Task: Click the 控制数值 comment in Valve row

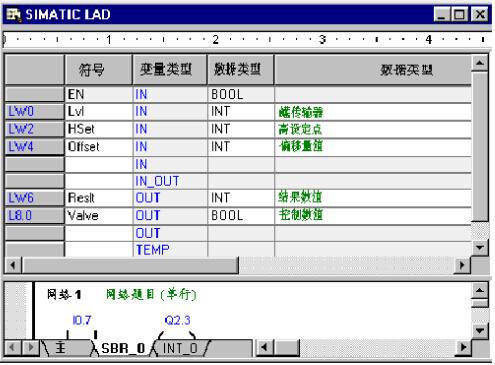Action: point(301,215)
